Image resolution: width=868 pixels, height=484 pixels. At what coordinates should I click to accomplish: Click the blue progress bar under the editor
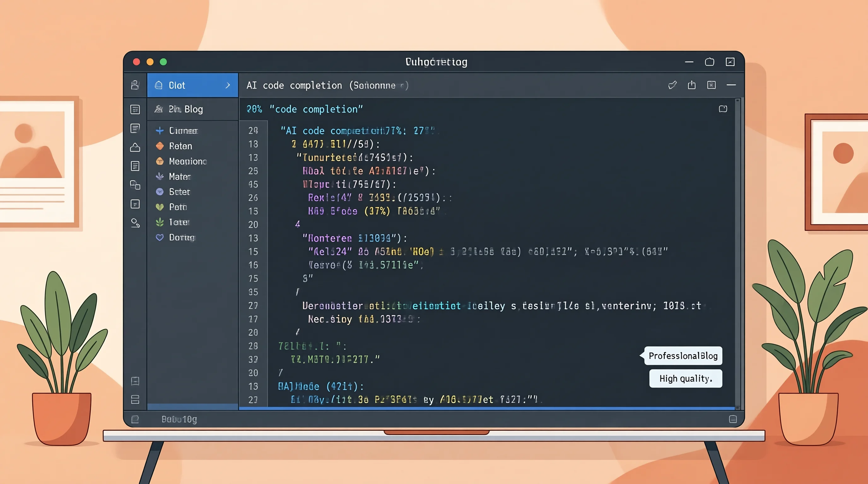tap(487, 408)
